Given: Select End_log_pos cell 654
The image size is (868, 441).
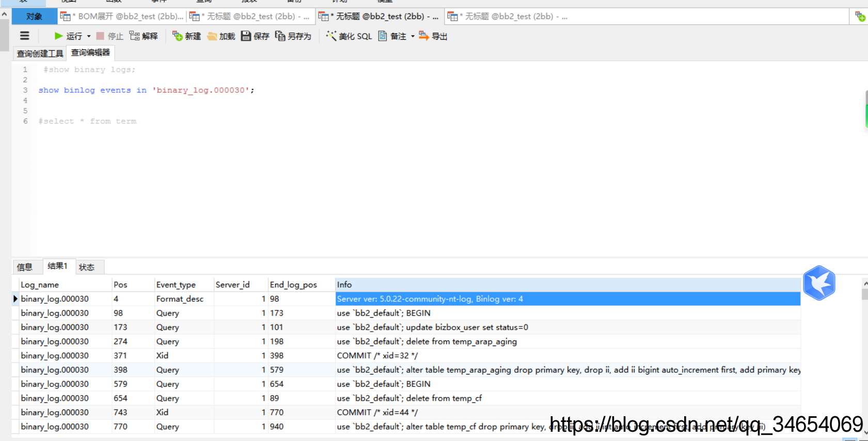Looking at the screenshot, I should click(302, 384).
